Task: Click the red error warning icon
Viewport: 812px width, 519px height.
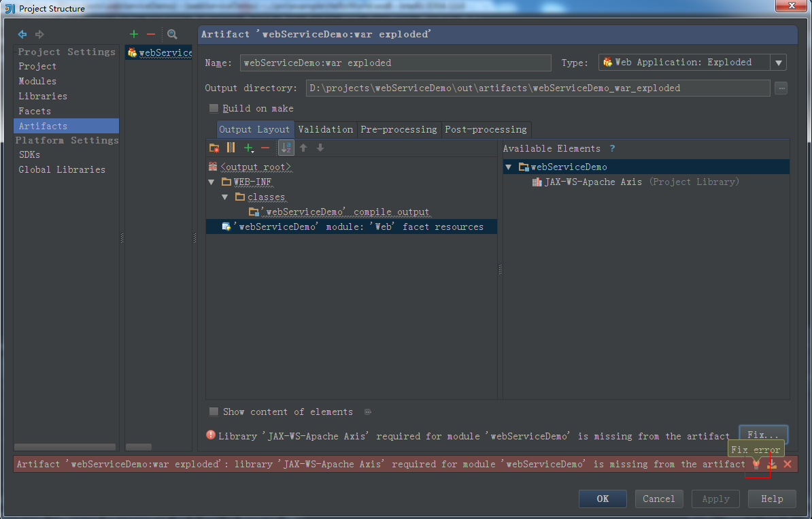Action: pos(211,435)
